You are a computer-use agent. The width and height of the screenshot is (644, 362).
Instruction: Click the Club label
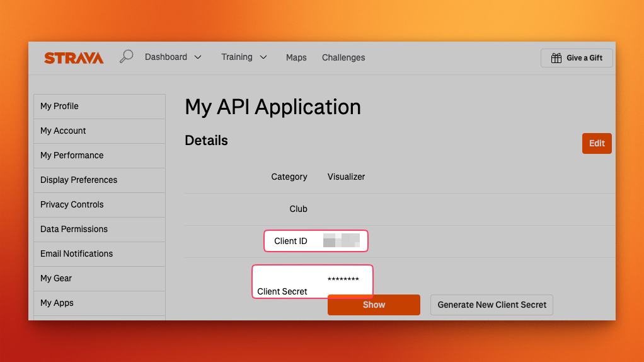298,209
